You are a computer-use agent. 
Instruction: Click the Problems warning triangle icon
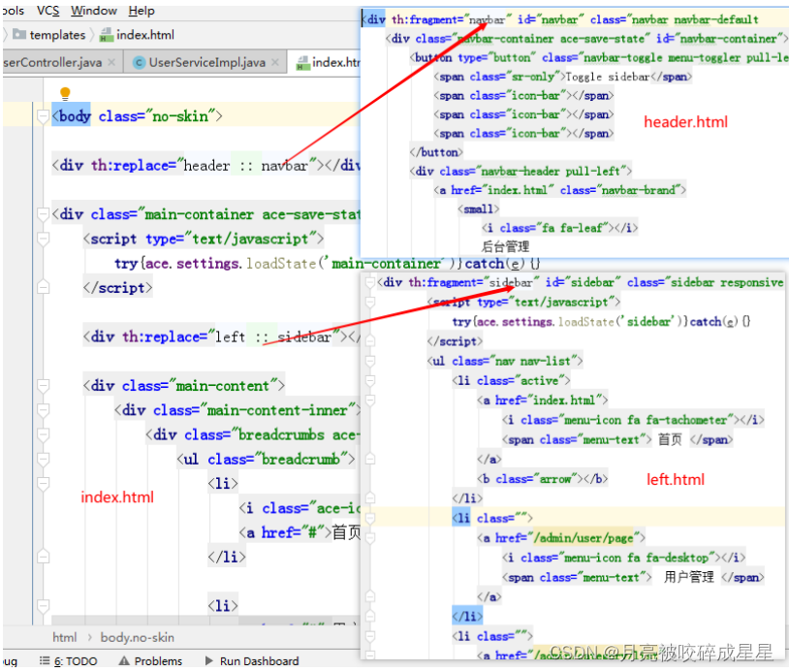[x=124, y=661]
